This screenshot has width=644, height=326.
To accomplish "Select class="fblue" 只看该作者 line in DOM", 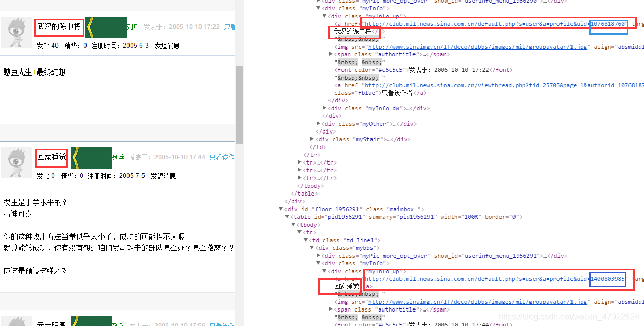I will point(381,93).
